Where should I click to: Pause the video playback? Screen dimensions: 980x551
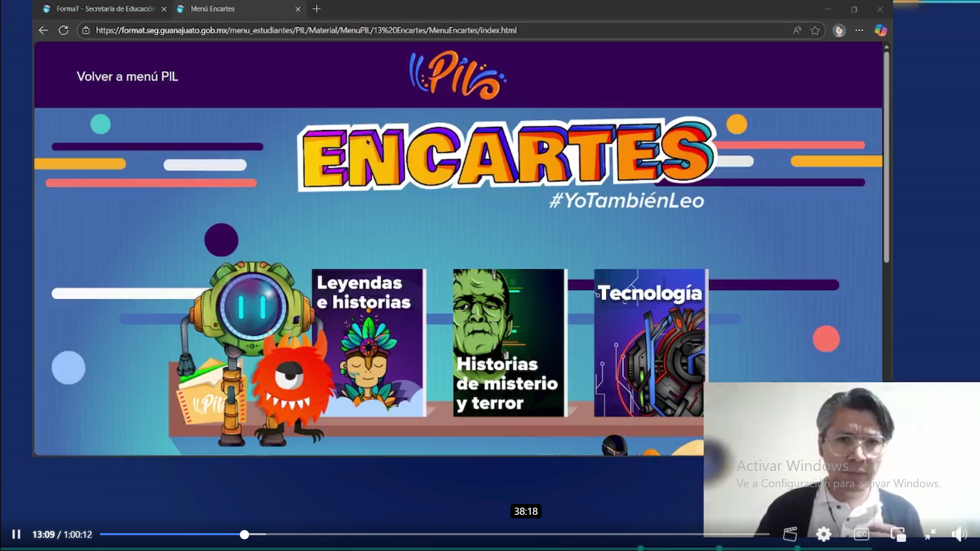tap(16, 534)
